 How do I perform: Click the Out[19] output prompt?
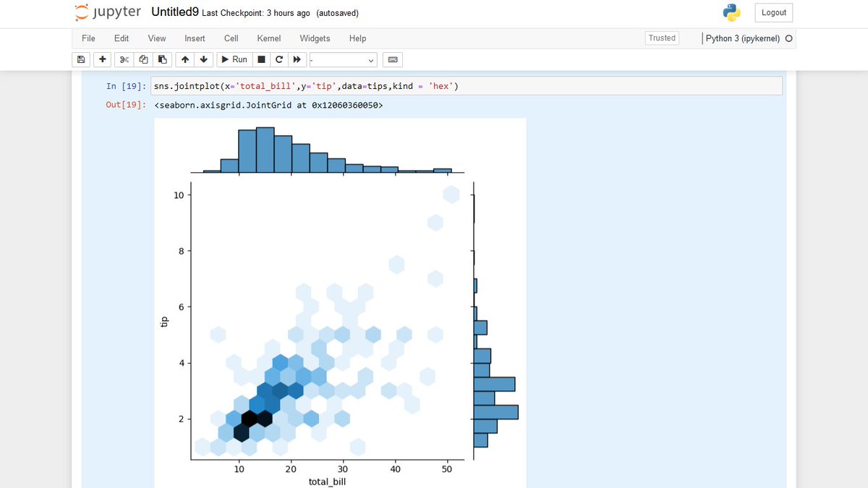point(126,105)
